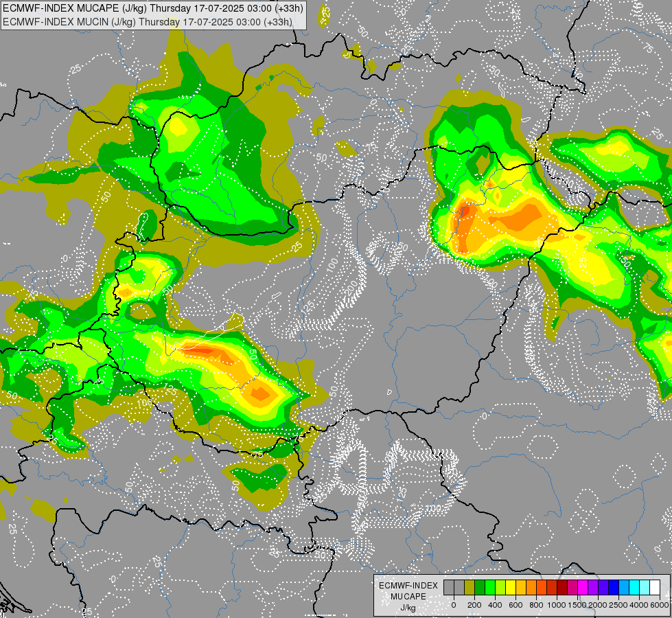This screenshot has width=672, height=618.
Task: Click the white legend swatch before 6000
Action: (x=654, y=587)
